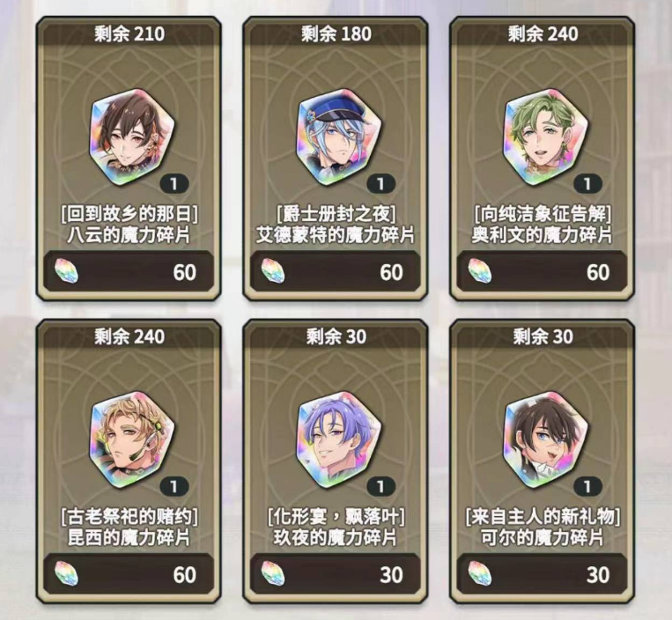Buy 艾德蒙特 fragment for 60 crystals
The image size is (672, 620).
pyautogui.click(x=336, y=271)
